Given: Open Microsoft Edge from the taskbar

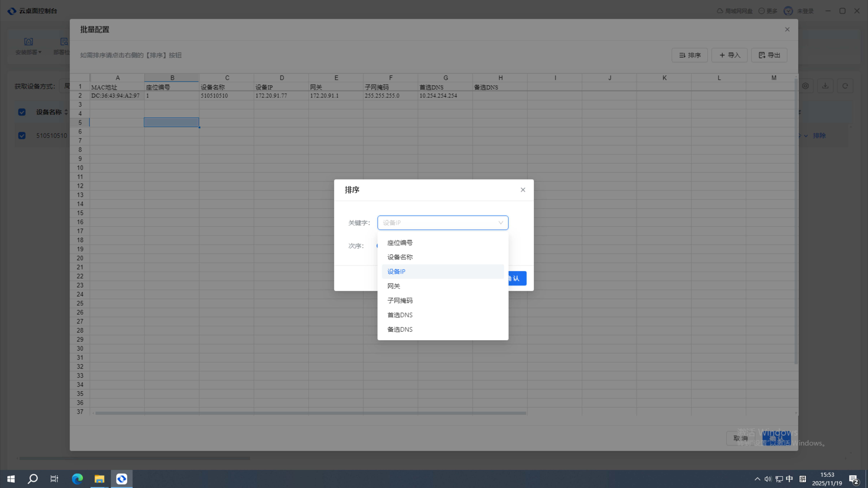Looking at the screenshot, I should click(77, 479).
